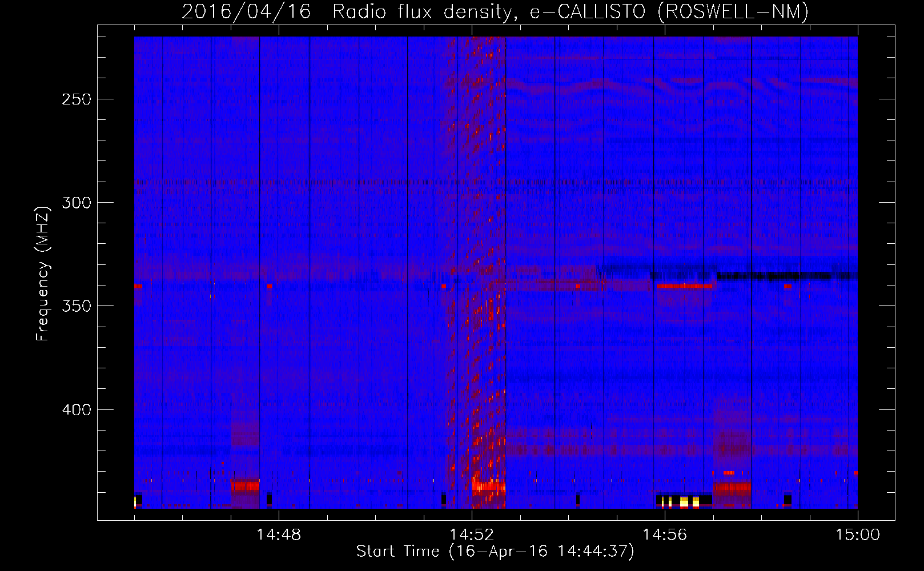The width and height of the screenshot is (924, 571).
Task: Click the 15:00 time tick label
Action: (x=858, y=535)
